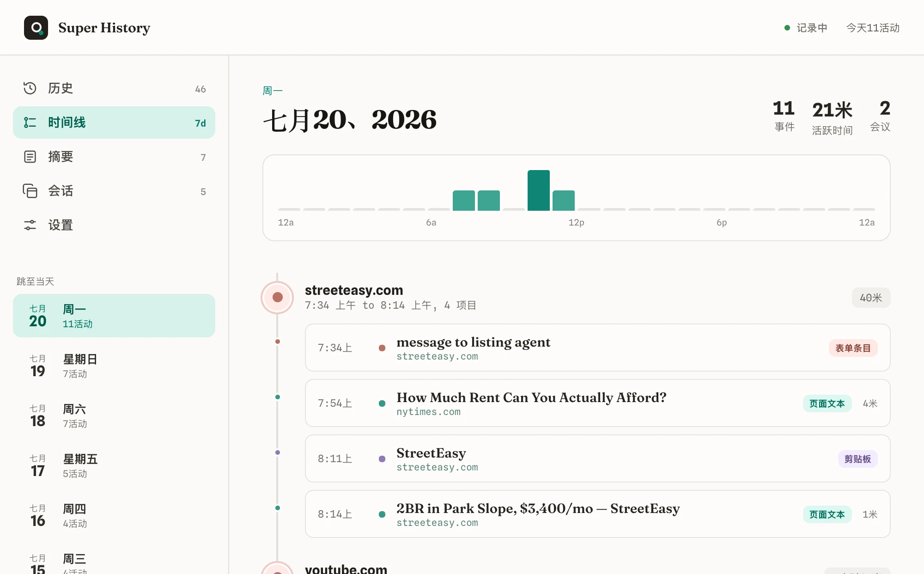Screen dimensions: 924x574
Task: Switch to the 摘要 menu item
Action: [114, 157]
